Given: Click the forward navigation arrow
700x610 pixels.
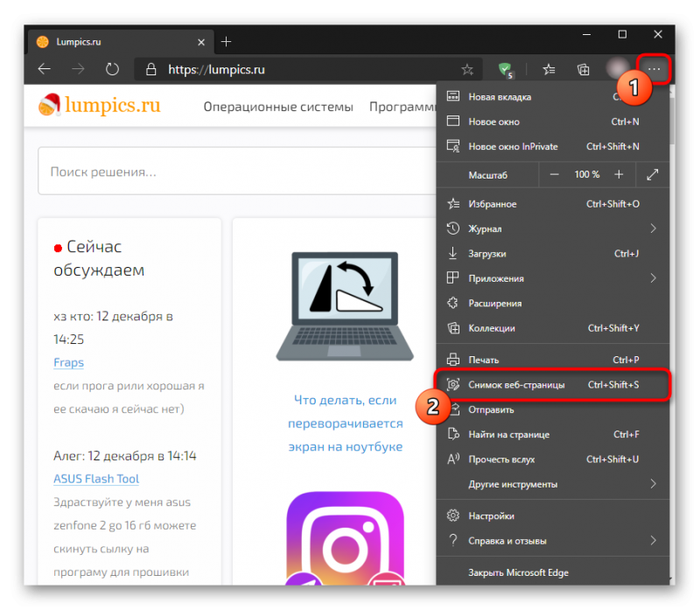Looking at the screenshot, I should 78,69.
